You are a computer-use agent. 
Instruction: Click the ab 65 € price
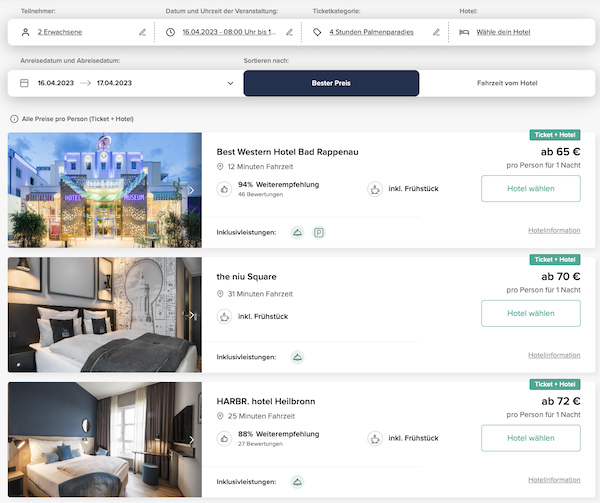[x=561, y=152]
